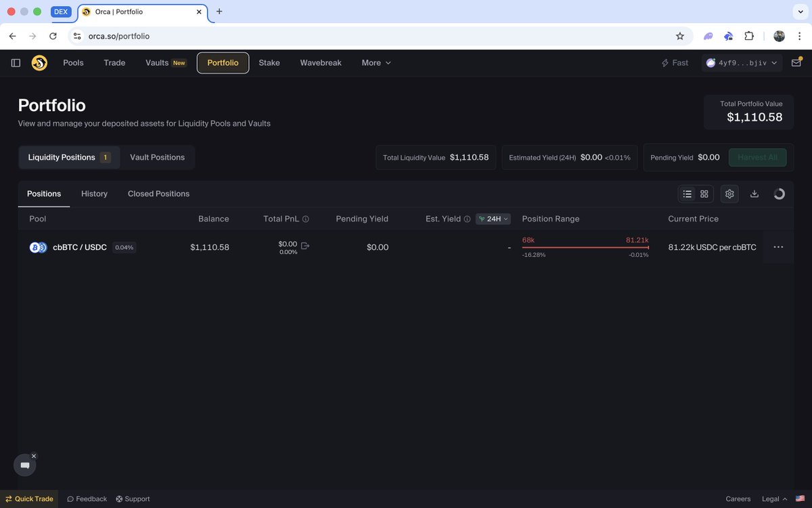This screenshot has width=812, height=508.
Task: Click the Harvest All button
Action: 757,157
